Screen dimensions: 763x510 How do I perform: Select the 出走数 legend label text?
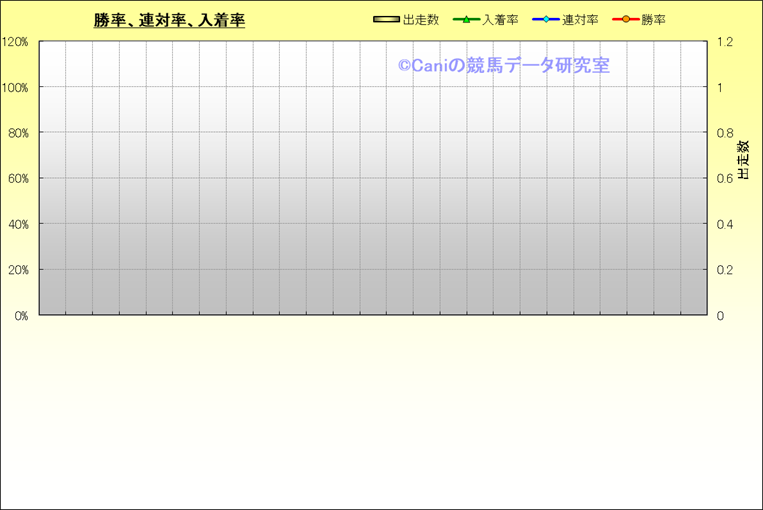420,20
